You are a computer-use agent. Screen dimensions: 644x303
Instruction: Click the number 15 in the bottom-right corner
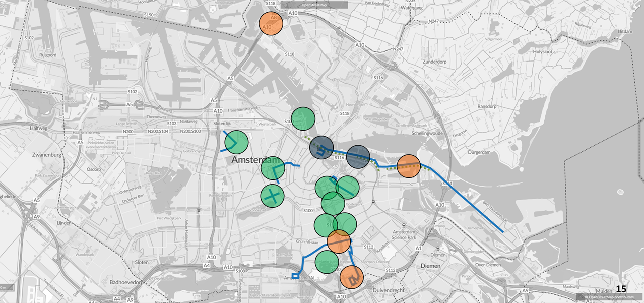pos(621,289)
